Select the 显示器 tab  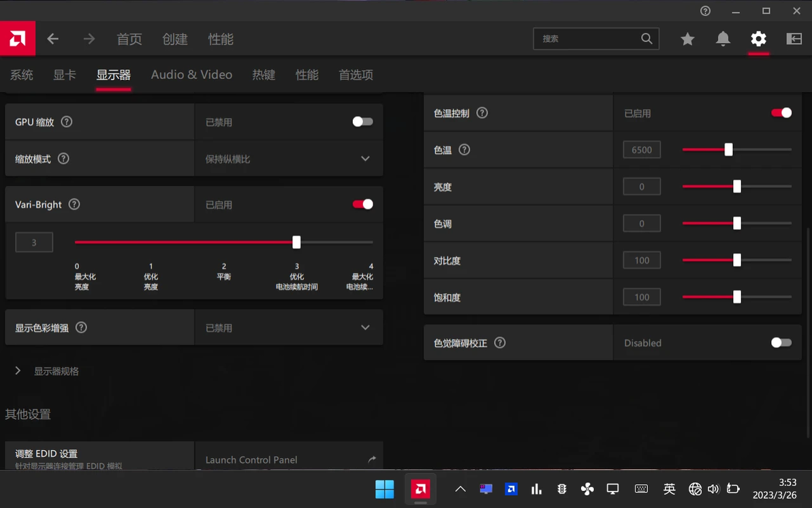click(113, 74)
